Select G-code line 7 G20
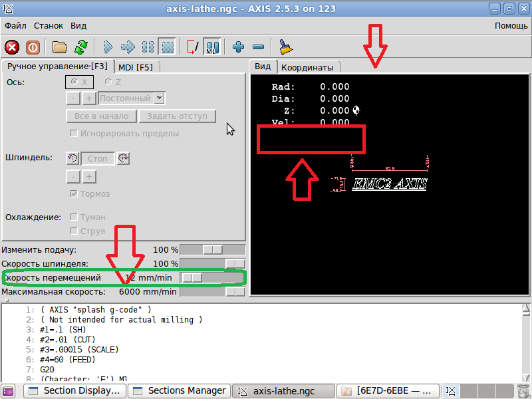 pyautogui.click(x=47, y=369)
